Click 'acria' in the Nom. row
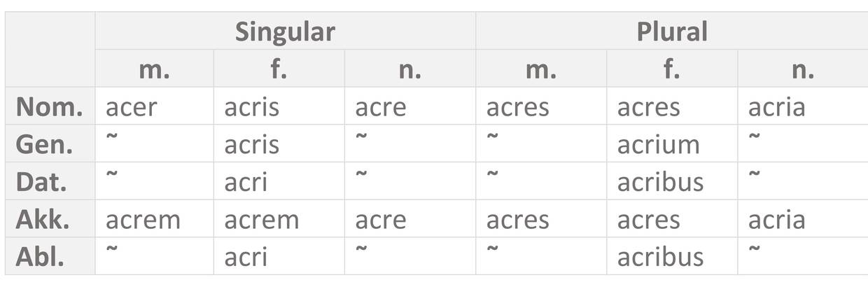 (776, 107)
